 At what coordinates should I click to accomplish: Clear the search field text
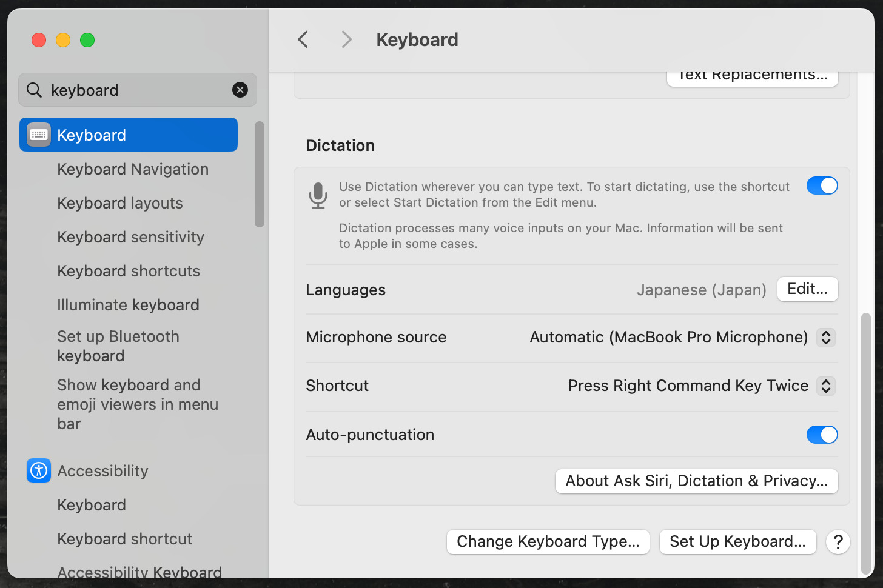tap(240, 90)
